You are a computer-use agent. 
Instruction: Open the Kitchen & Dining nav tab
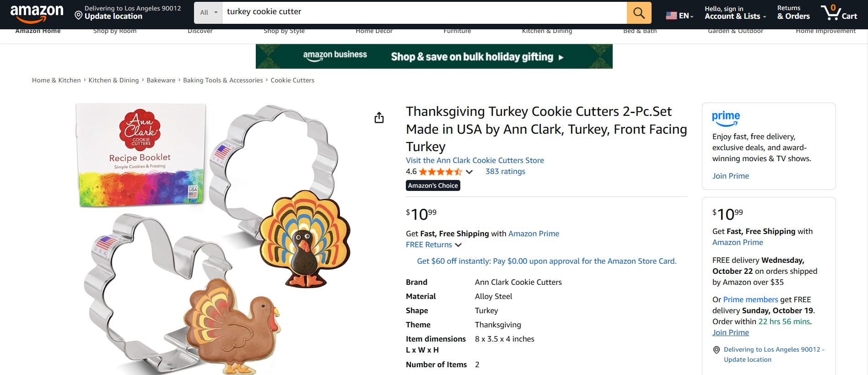point(547,31)
